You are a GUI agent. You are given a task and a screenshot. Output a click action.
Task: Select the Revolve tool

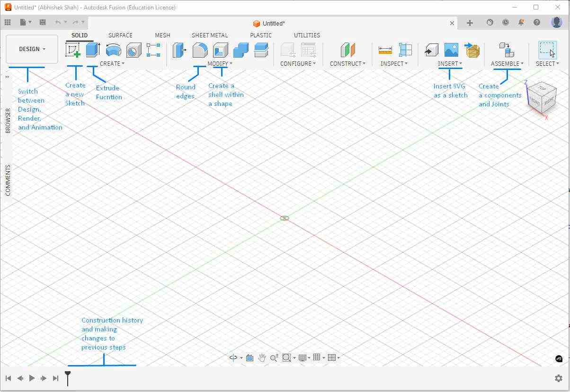[113, 50]
